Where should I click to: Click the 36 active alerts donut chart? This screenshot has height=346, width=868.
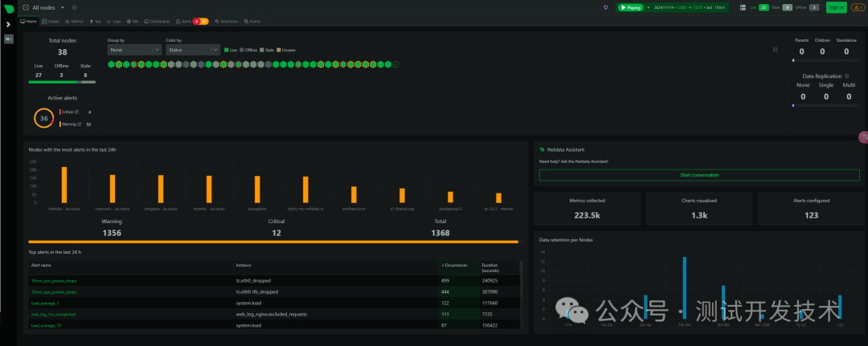(x=43, y=118)
